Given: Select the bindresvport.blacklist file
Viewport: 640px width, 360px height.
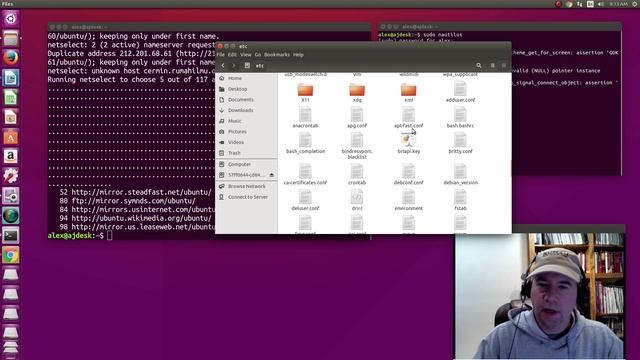Looking at the screenshot, I should click(357, 146).
